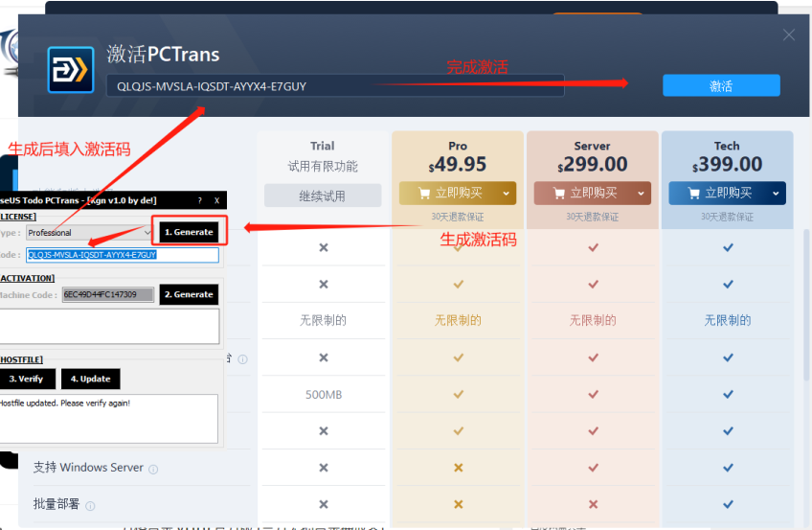
Task: Click the Pro $49.95 price
Action: click(x=458, y=165)
